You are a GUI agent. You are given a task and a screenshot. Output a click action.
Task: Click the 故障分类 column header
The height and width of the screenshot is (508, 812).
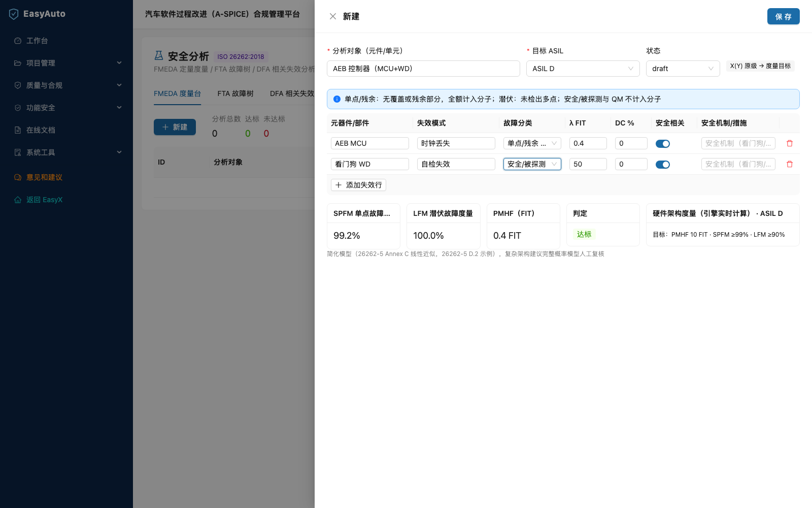518,123
